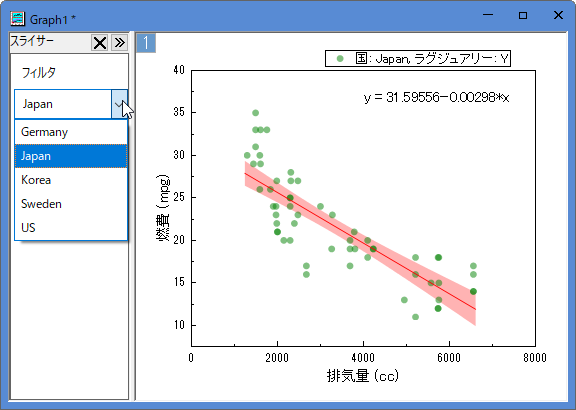Minimize the Graph1 window
576x410 pixels.
coord(488,15)
